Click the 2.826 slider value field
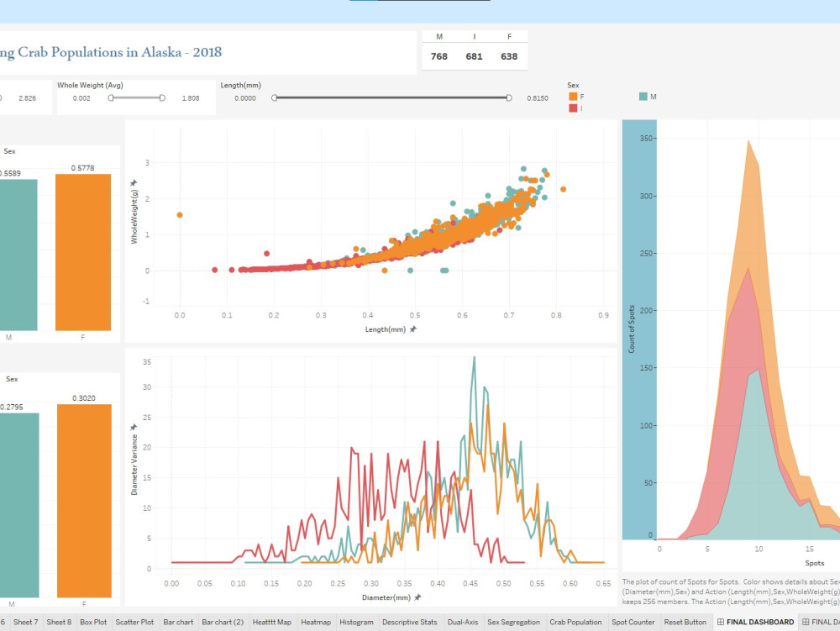This screenshot has width=840, height=631. [x=28, y=98]
